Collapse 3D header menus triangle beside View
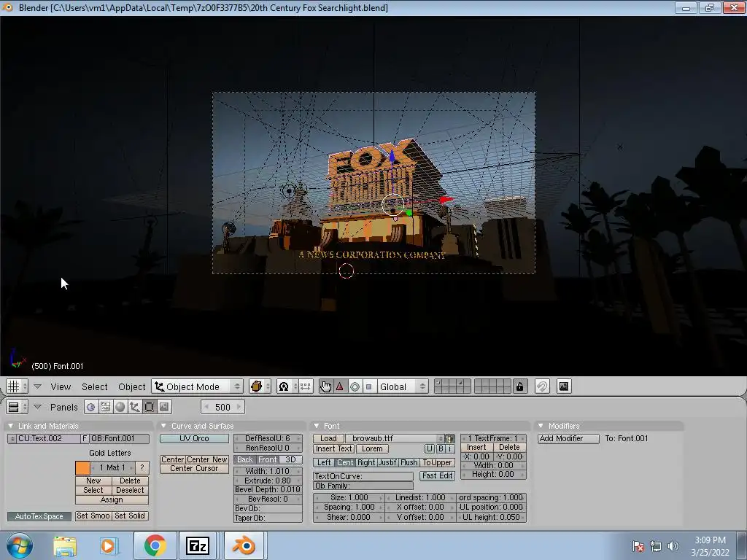 (38, 386)
